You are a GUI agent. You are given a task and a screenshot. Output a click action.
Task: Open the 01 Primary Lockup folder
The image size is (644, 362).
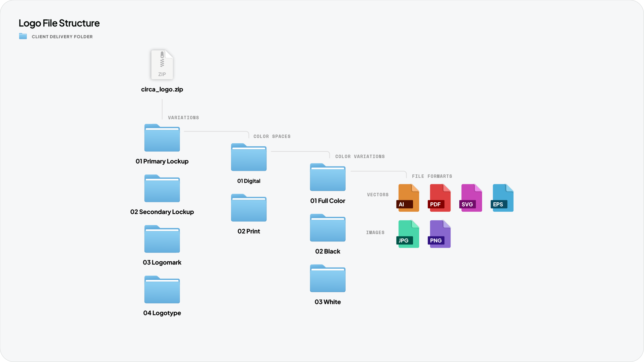click(x=162, y=138)
